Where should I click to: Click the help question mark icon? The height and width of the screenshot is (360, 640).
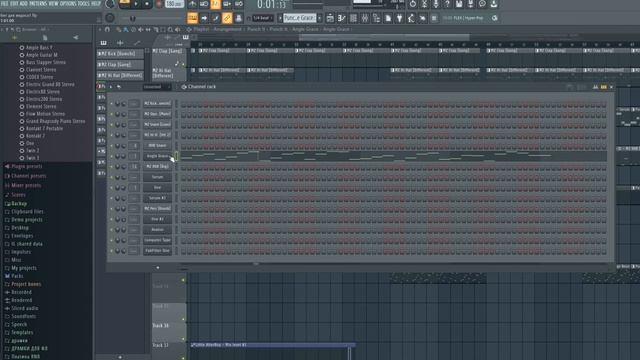[447, 4]
